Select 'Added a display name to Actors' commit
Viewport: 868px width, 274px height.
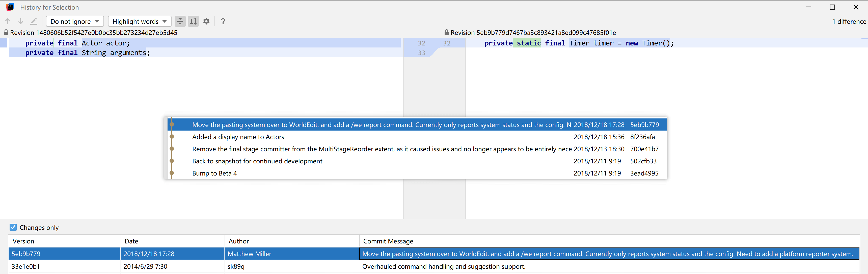tap(238, 137)
